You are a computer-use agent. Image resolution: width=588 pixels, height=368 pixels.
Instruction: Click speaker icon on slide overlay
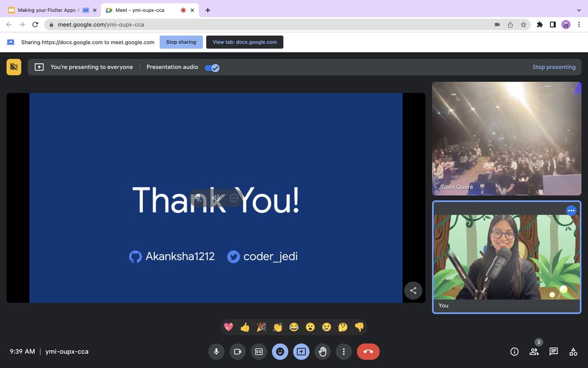[216, 198]
